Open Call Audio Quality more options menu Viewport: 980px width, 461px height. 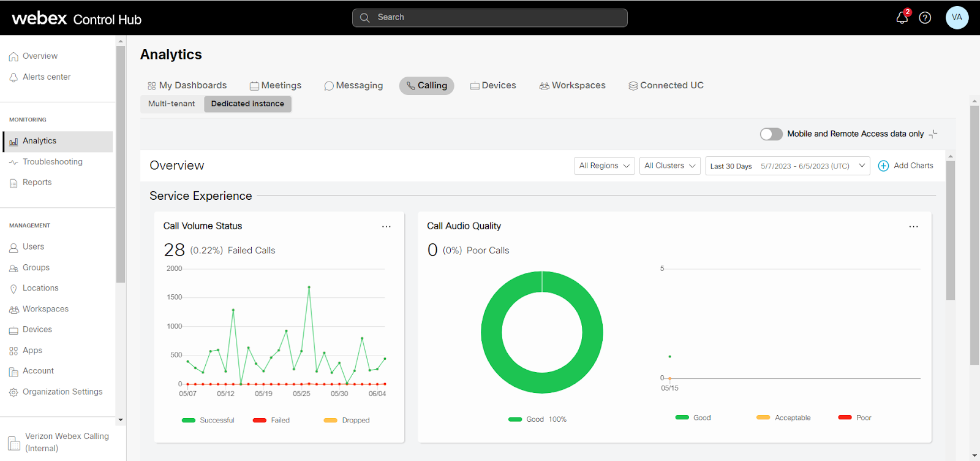pyautogui.click(x=913, y=226)
